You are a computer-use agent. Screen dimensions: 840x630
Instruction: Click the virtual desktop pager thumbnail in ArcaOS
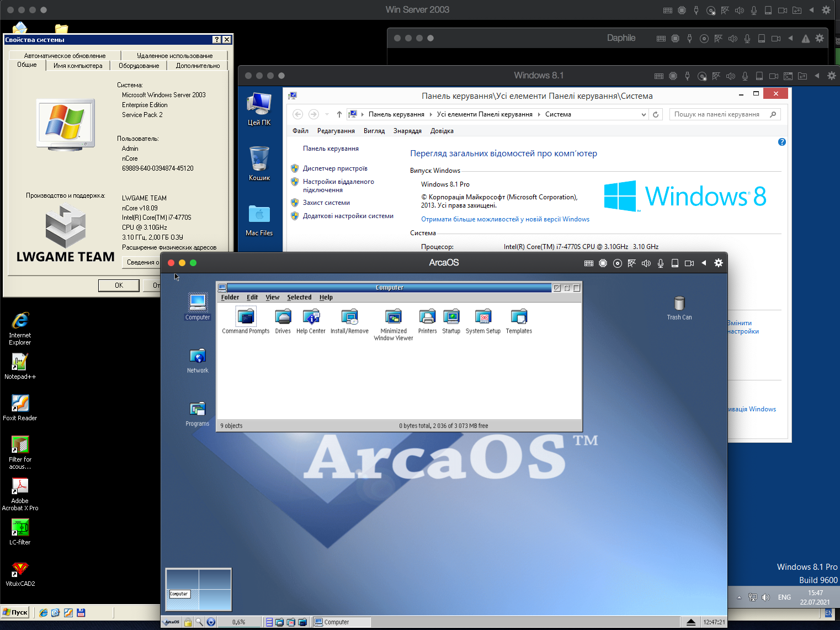coord(199,590)
